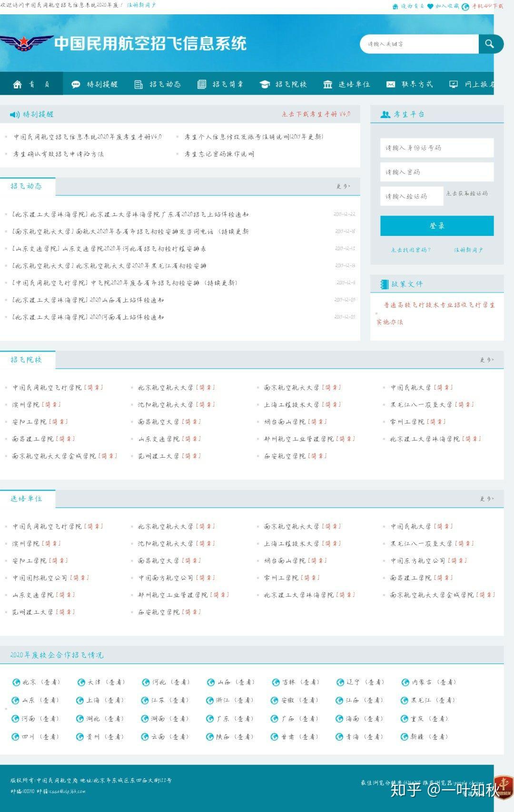Open 首页 in the navigation bar

31,84
